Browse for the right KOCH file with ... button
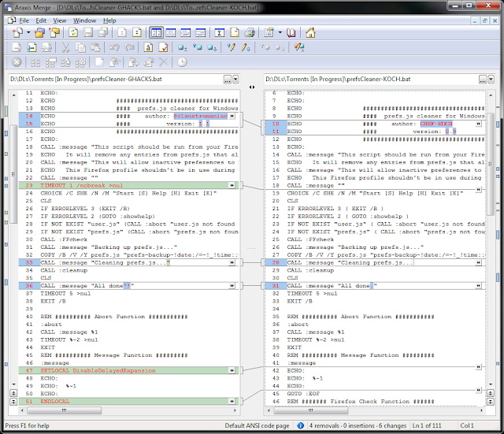The width and height of the screenshot is (504, 434). tap(483, 80)
